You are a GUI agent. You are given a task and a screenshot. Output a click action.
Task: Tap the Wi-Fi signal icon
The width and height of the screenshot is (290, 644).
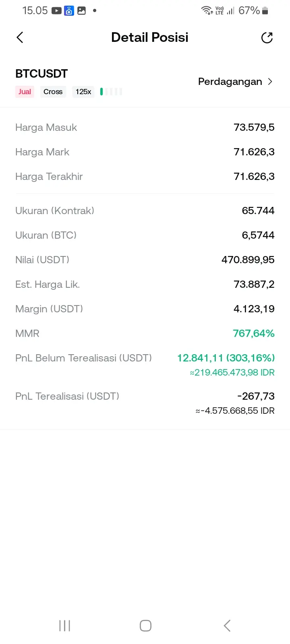pos(207,10)
